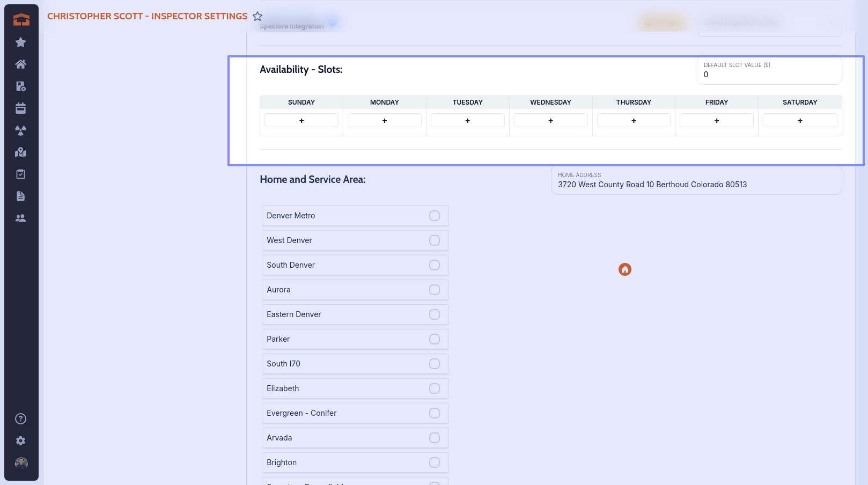
Task: Enable the Aurora service area checkbox
Action: (435, 290)
